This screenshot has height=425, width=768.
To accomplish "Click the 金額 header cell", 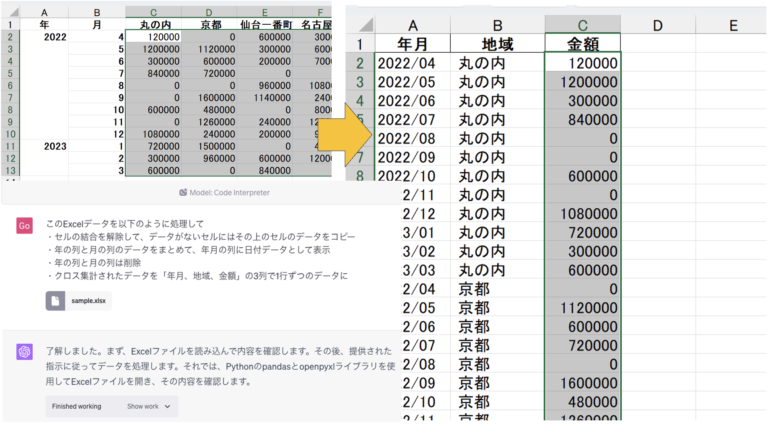I will tap(582, 43).
